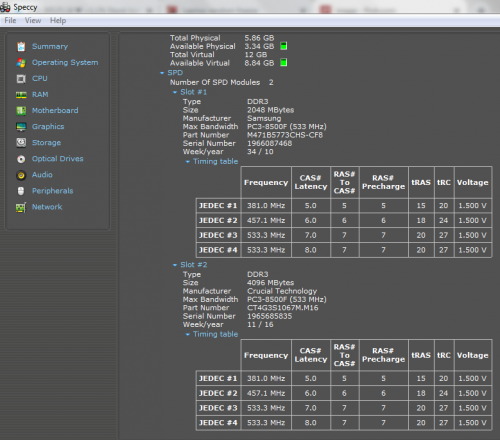Select the Peripherals mouse icon
Screen dimensions: 500x440
coord(21,191)
